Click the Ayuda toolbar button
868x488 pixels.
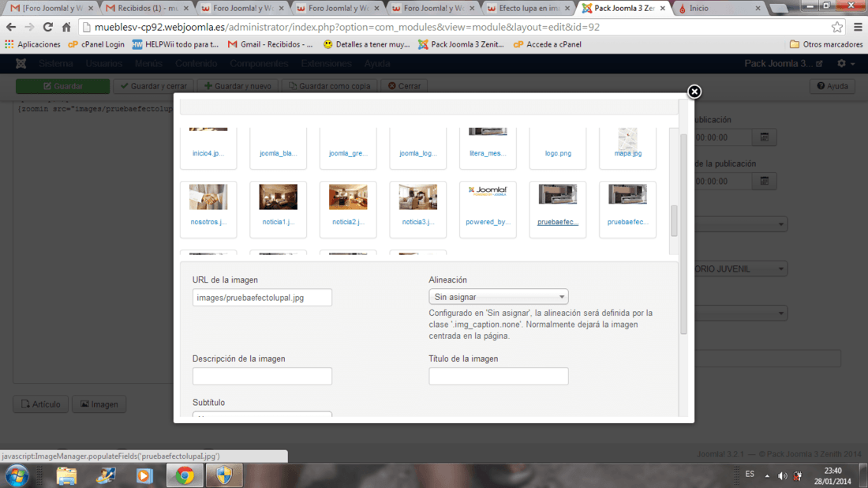[x=832, y=86]
